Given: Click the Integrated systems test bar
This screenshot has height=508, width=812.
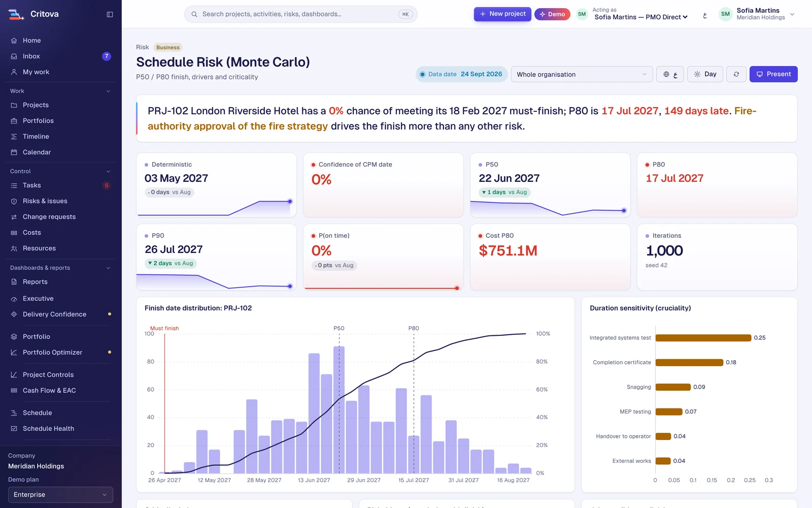Looking at the screenshot, I should 703,338.
